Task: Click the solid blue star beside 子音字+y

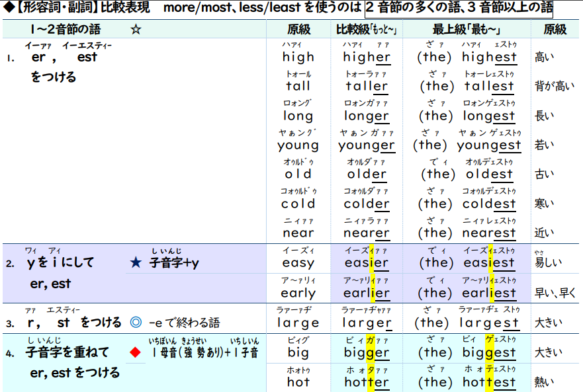Action: click(136, 263)
